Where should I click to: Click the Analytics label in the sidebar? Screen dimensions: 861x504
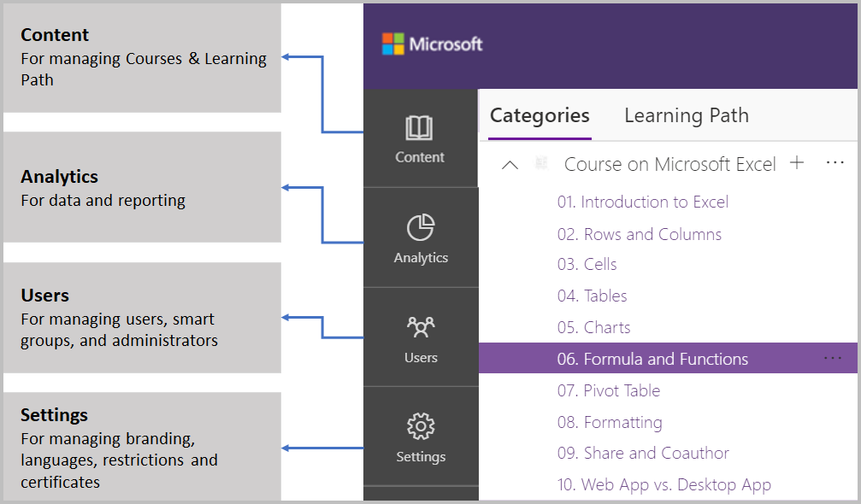(x=421, y=258)
